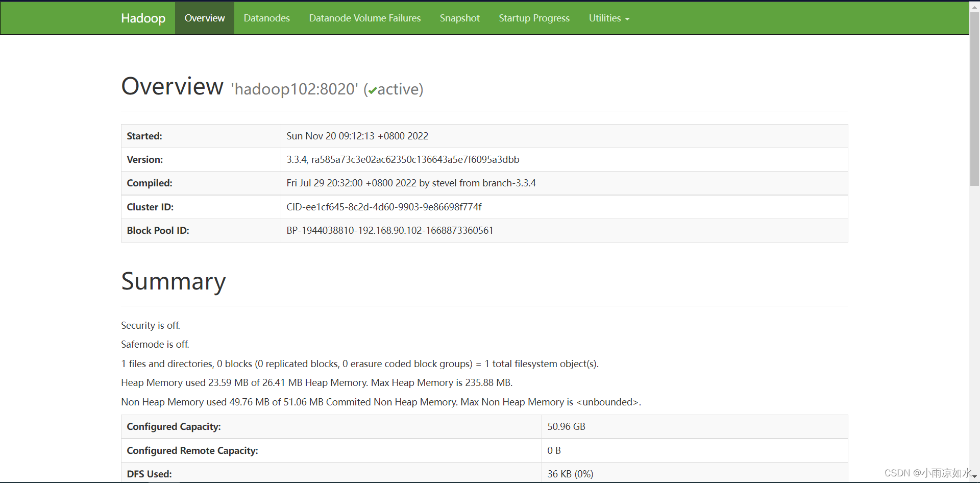Click the DFS Used: label
This screenshot has height=483, width=980.
coord(149,474)
